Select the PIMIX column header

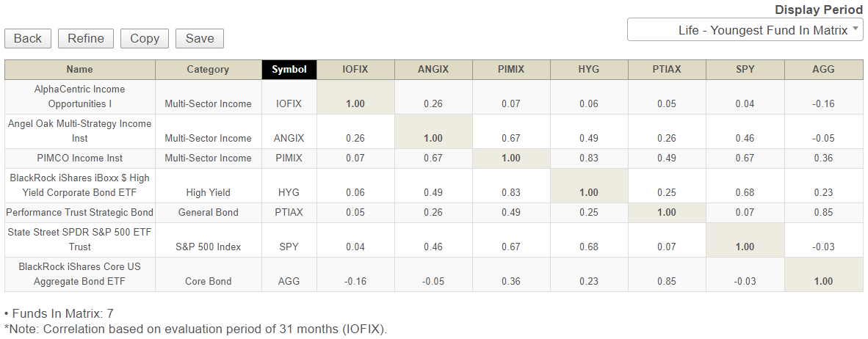tap(511, 70)
